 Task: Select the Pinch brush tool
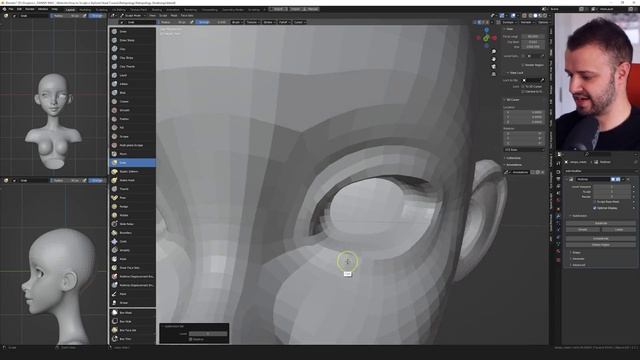click(132, 154)
